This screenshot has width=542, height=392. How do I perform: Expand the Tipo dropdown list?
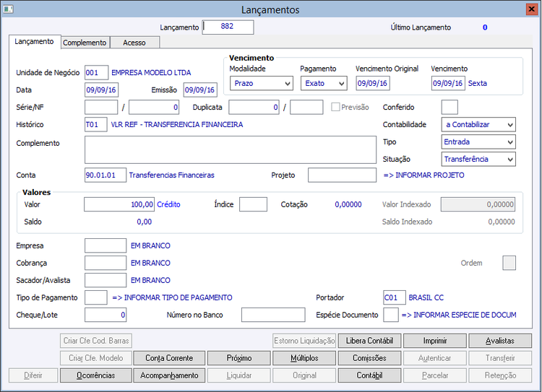[x=478, y=141]
